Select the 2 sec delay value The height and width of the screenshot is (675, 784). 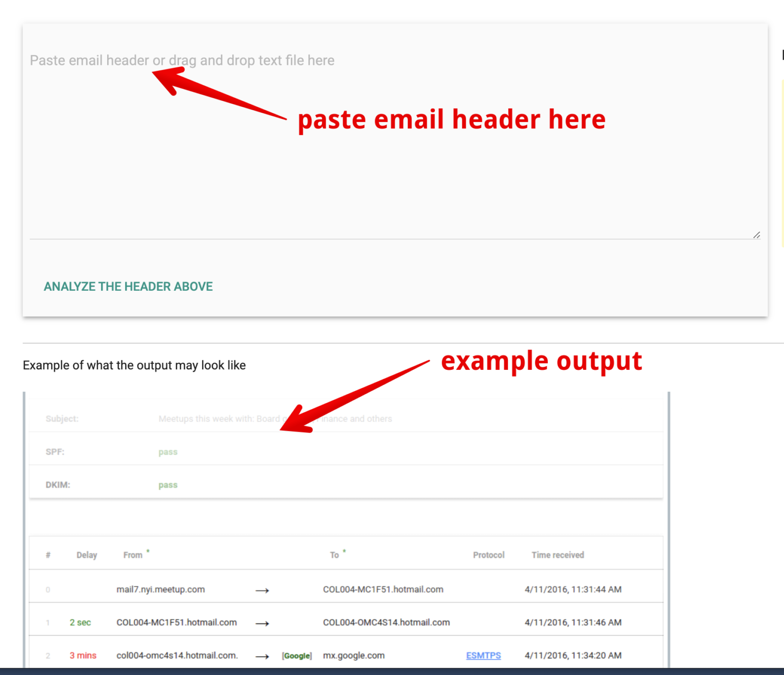(x=81, y=622)
